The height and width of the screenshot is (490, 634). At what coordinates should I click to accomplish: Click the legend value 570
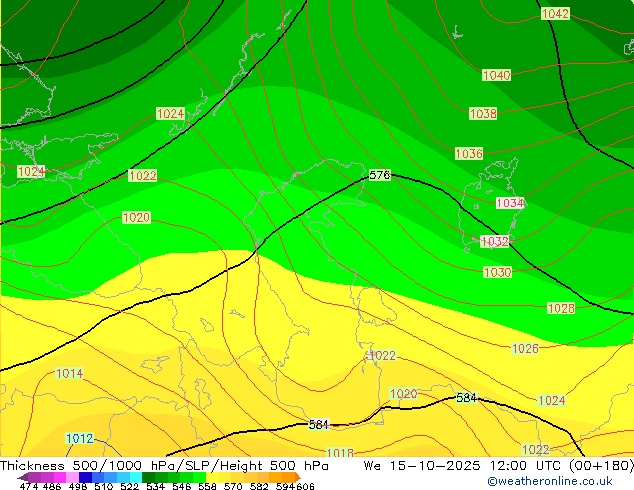(233, 486)
